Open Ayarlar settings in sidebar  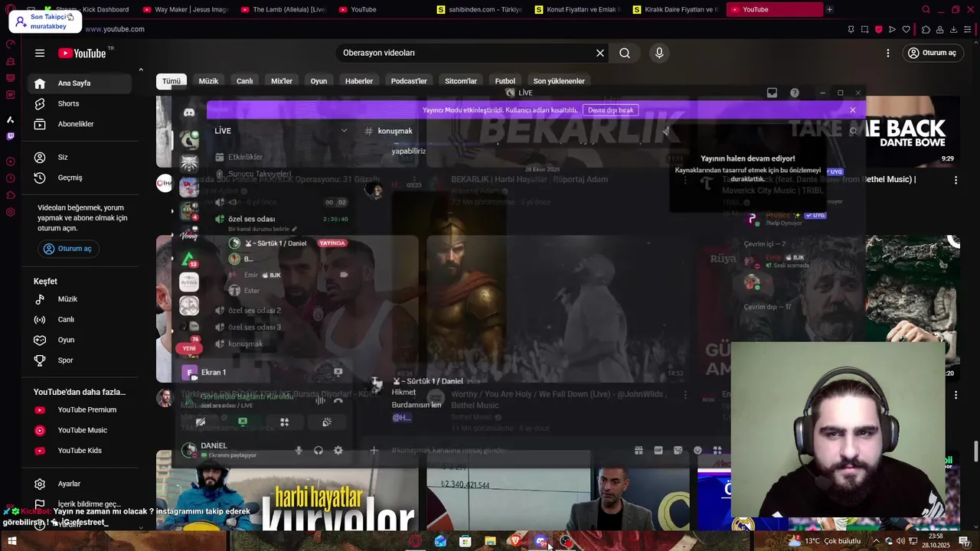[x=80, y=484]
